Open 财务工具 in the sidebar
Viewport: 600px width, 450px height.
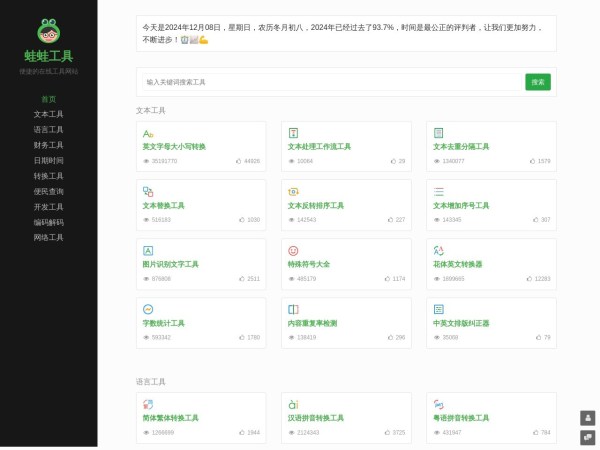click(x=48, y=145)
